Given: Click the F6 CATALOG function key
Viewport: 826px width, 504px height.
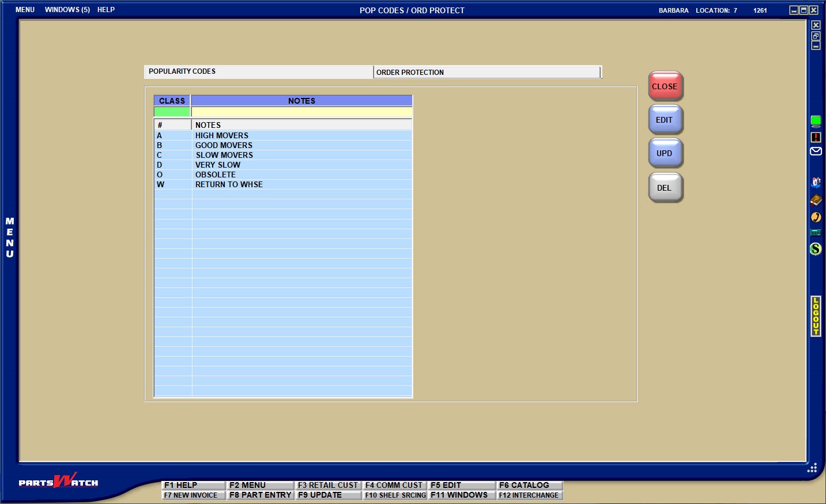Looking at the screenshot, I should [529, 485].
